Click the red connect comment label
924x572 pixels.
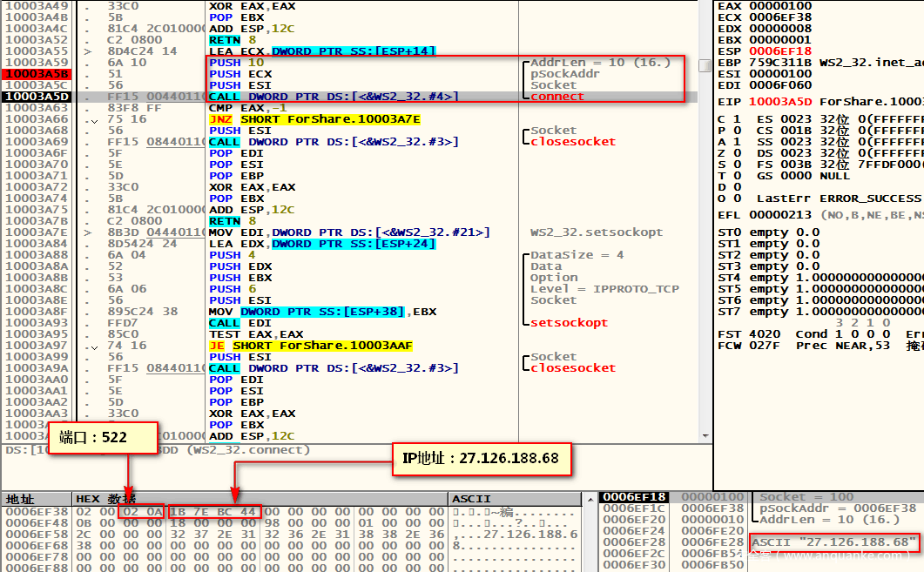click(x=557, y=97)
